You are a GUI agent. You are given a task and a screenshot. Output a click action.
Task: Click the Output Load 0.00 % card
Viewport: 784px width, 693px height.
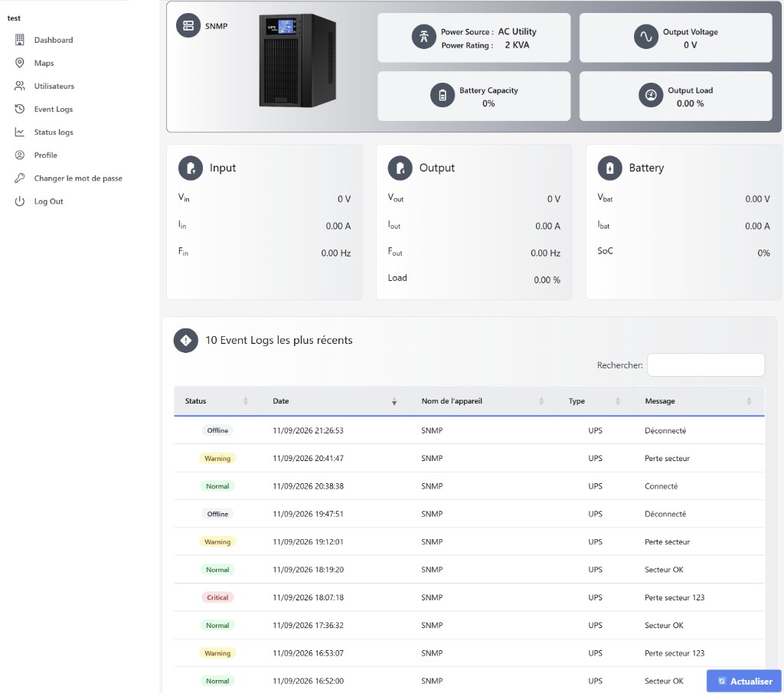tap(676, 96)
